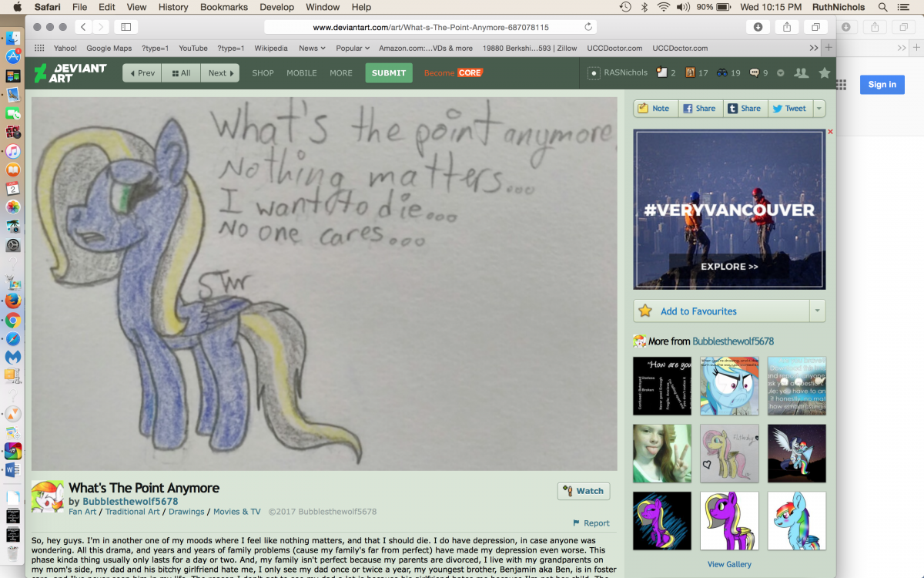The height and width of the screenshot is (578, 924).
Task: Close the Vancouver advertisement
Action: (x=830, y=132)
